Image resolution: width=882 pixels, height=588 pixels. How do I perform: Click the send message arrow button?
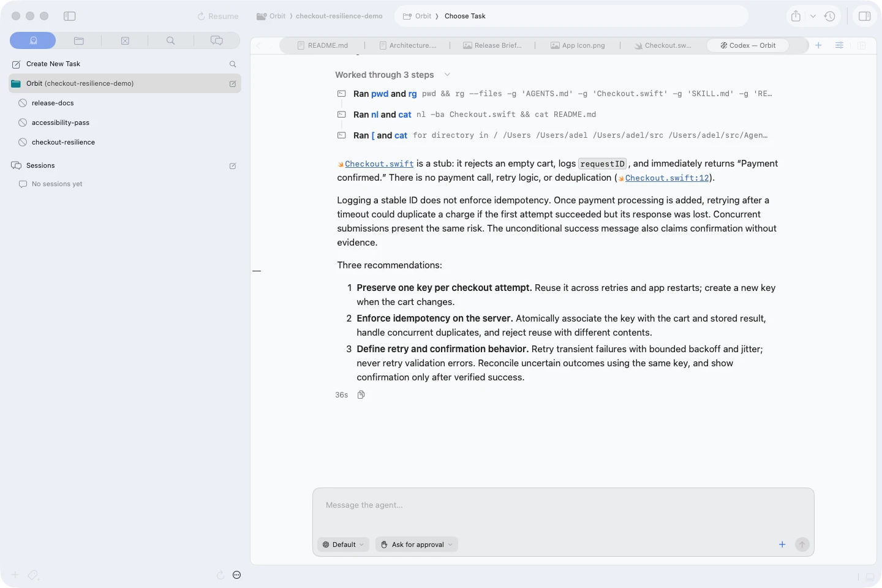(802, 545)
